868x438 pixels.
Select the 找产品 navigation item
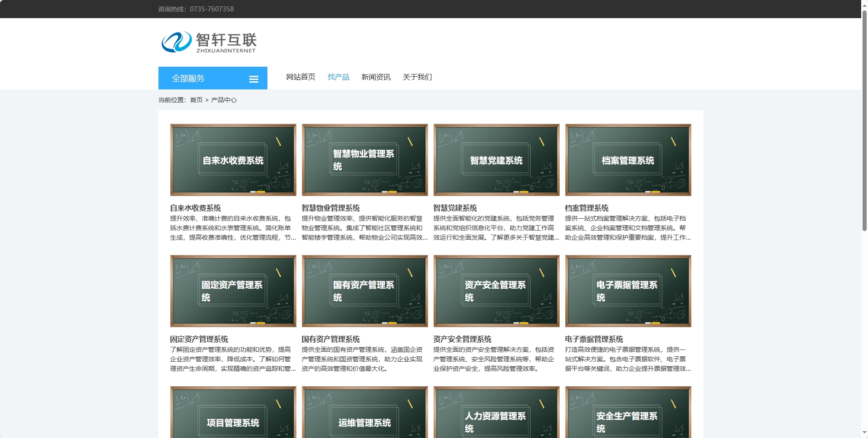click(339, 77)
